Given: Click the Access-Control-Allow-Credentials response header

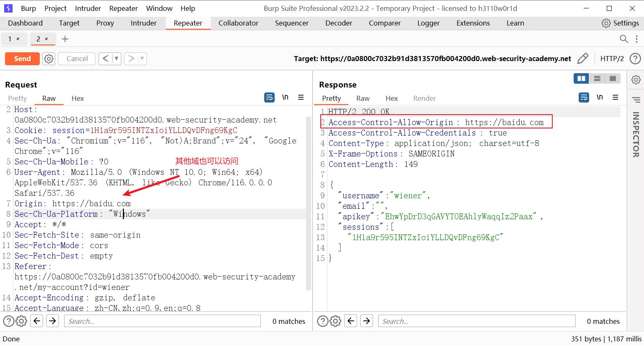Looking at the screenshot, I should (x=417, y=133).
